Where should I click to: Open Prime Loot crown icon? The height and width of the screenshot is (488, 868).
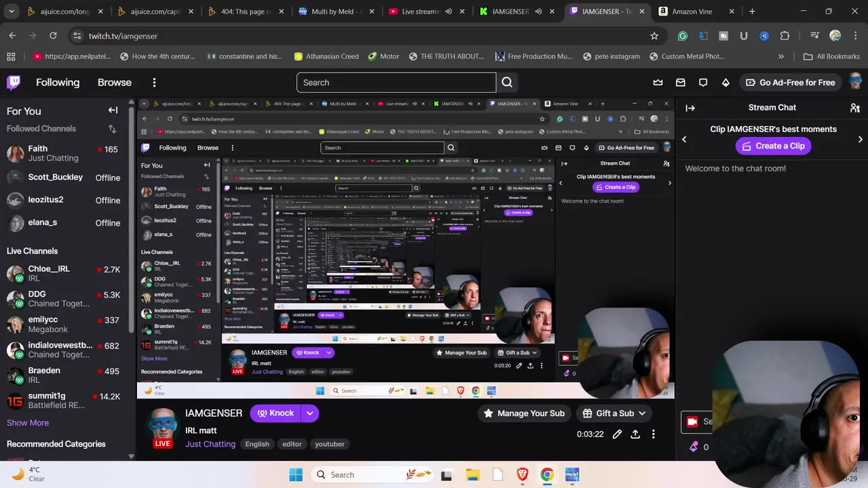pyautogui.click(x=658, y=83)
